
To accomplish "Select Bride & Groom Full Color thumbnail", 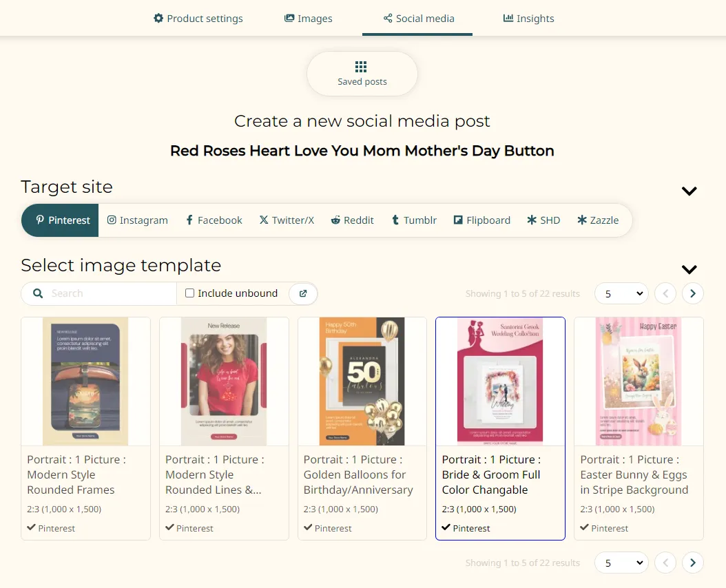I will [x=500, y=381].
